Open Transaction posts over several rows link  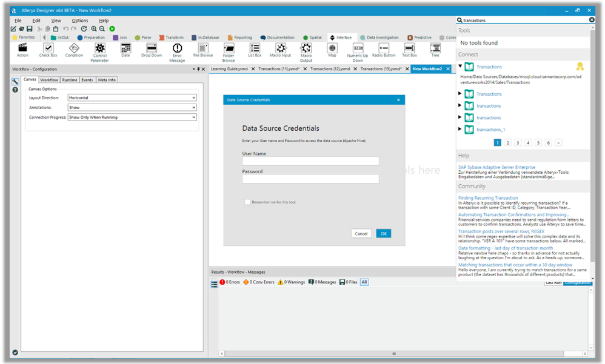click(501, 231)
